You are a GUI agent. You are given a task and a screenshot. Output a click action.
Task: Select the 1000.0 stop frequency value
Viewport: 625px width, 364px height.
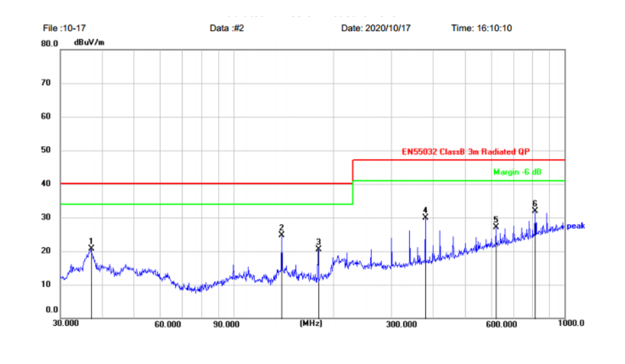click(571, 323)
